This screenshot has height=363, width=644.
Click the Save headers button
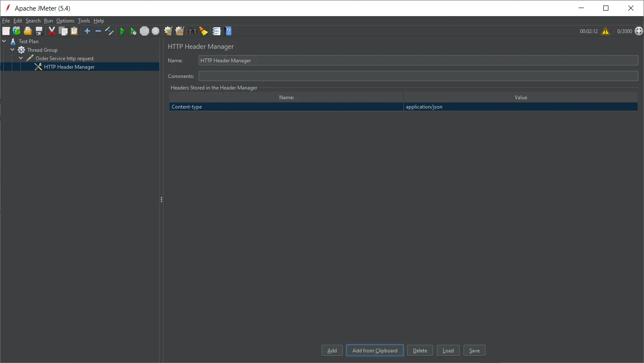coord(475,351)
